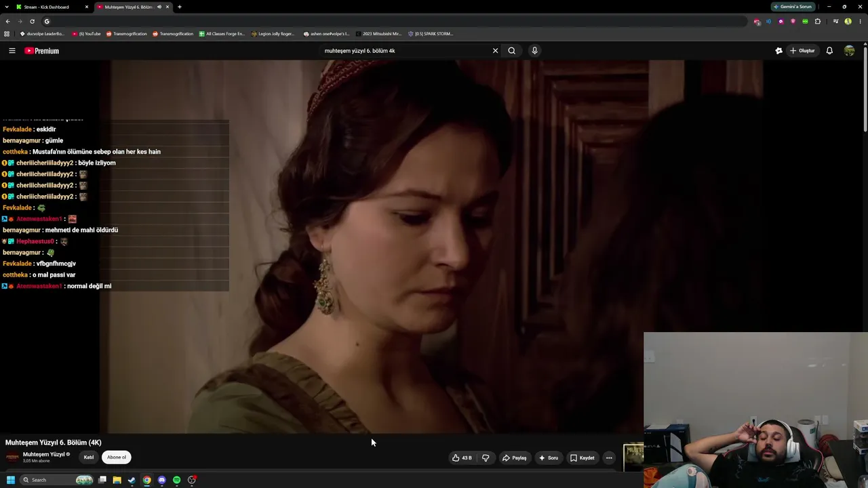Open first Transmogrification bookmark
Screen dimensions: 868x488
point(126,34)
